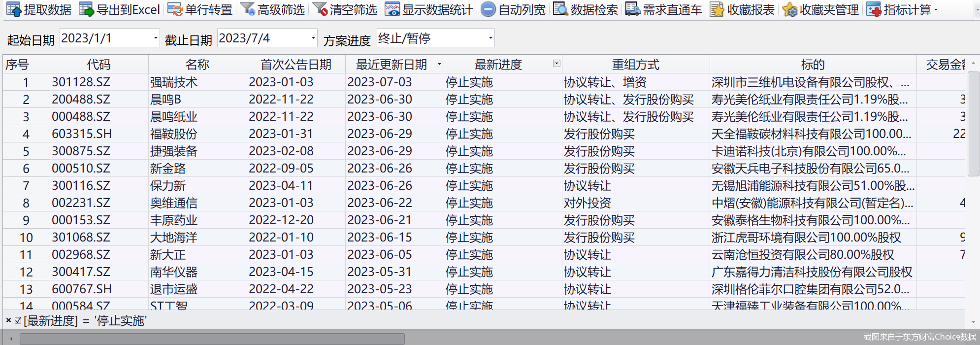Open 高级筛选 filter tool

(x=247, y=9)
